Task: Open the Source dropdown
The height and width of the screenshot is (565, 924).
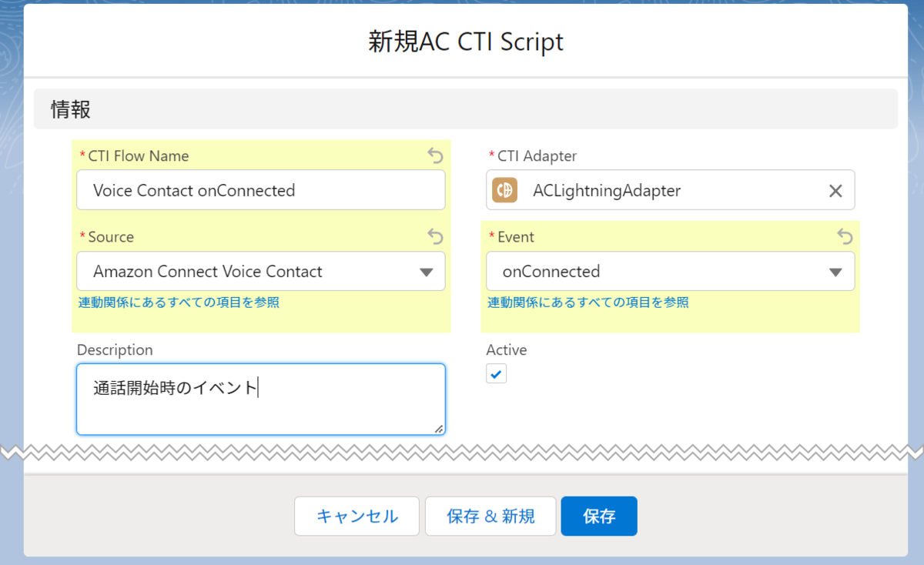Action: click(261, 272)
